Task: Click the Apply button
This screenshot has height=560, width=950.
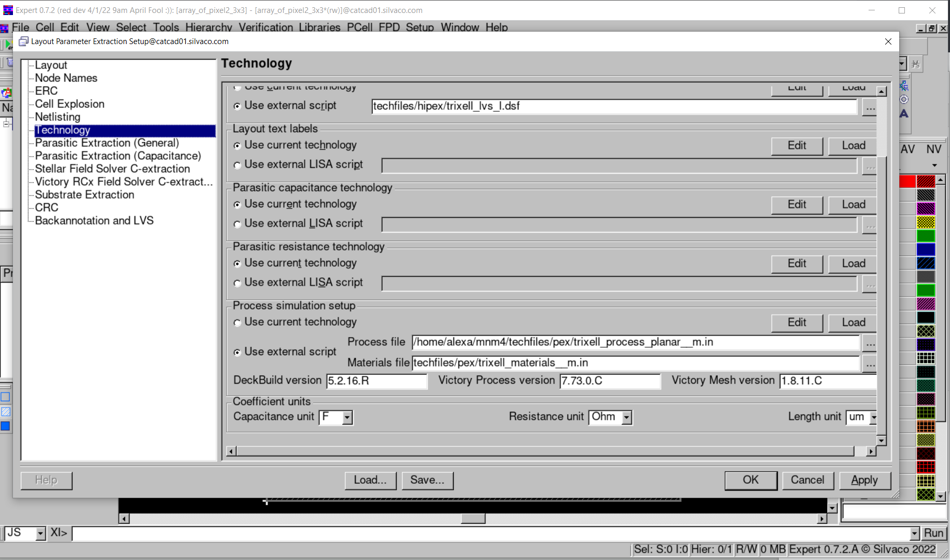Action: tap(864, 480)
